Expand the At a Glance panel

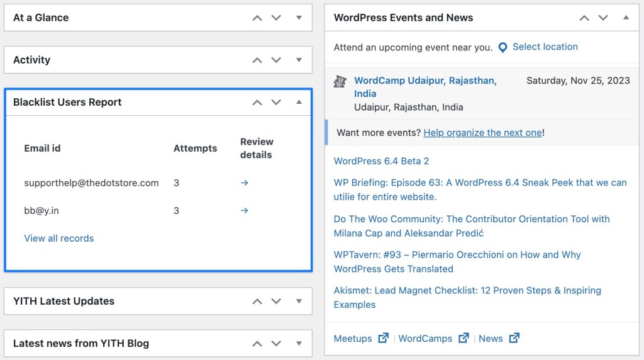coord(299,18)
